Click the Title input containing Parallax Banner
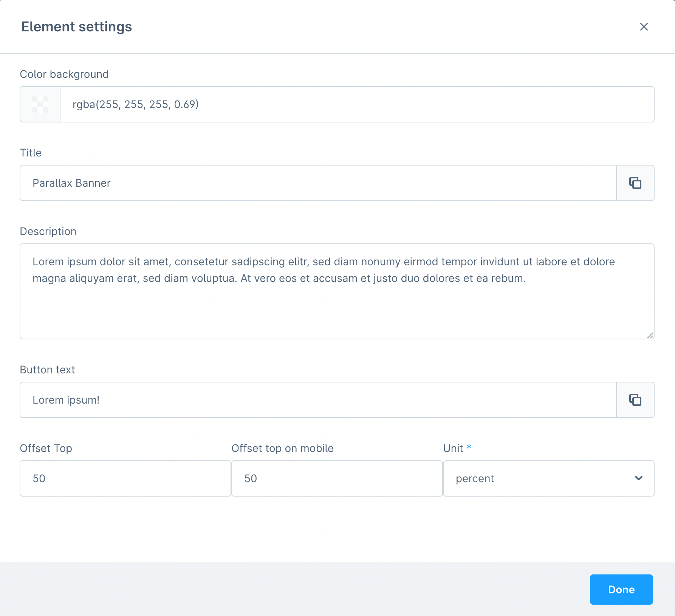This screenshot has height=616, width=675. point(318,183)
